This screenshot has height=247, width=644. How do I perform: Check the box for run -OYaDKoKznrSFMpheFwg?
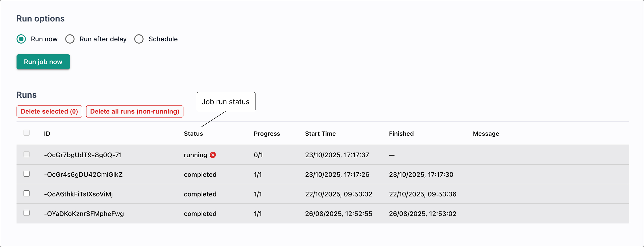point(26,213)
